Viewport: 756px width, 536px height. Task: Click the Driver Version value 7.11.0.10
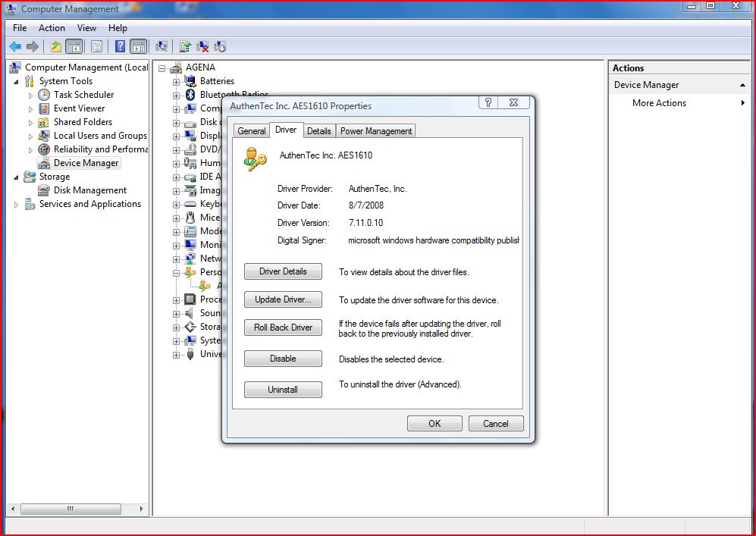365,223
